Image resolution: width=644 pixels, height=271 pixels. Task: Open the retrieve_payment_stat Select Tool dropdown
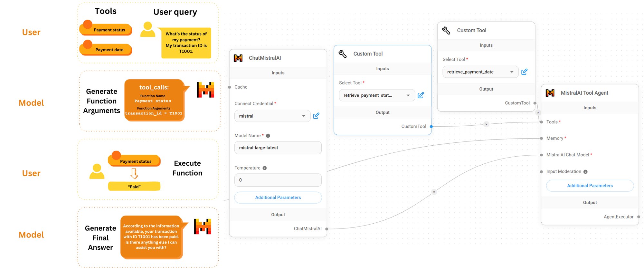click(377, 95)
